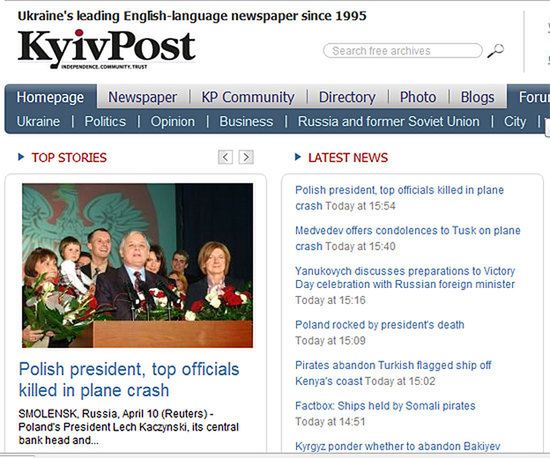
Task: Click the magnifying glass search icon
Action: coord(496,51)
